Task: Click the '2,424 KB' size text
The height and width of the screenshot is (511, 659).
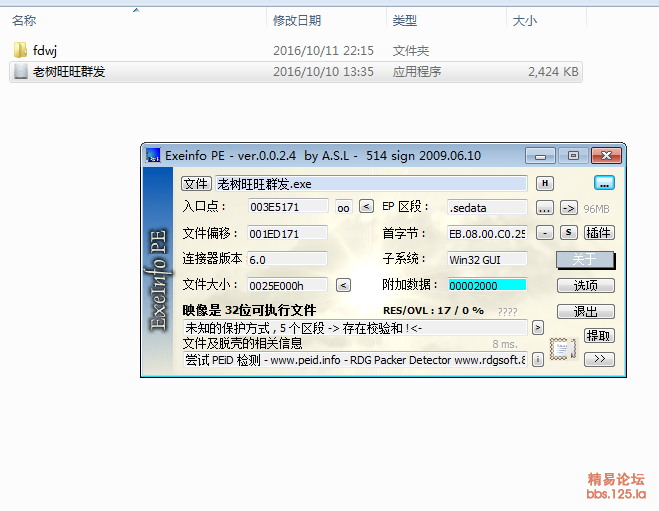Action: tap(553, 71)
